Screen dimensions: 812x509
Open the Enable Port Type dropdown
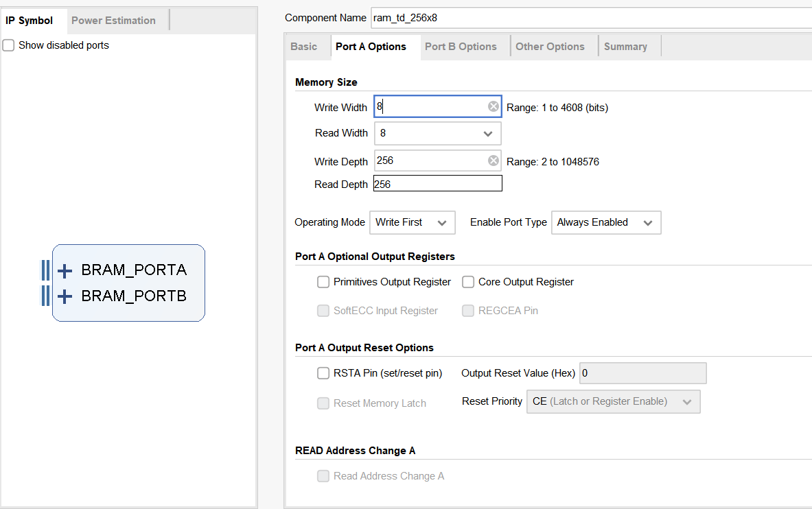605,222
